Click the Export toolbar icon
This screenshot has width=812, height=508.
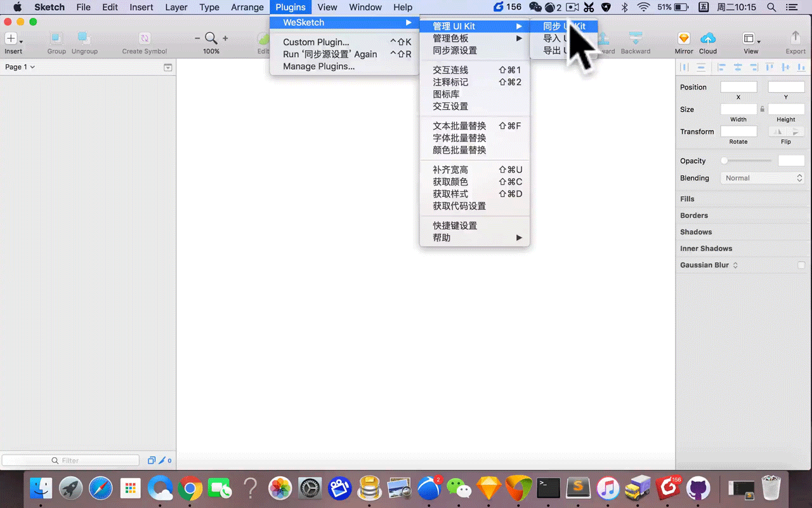pyautogui.click(x=796, y=39)
